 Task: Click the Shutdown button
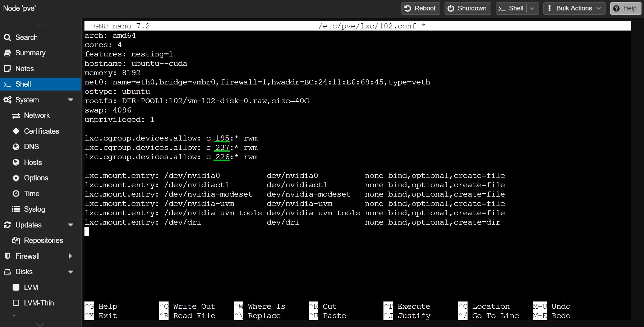(468, 8)
